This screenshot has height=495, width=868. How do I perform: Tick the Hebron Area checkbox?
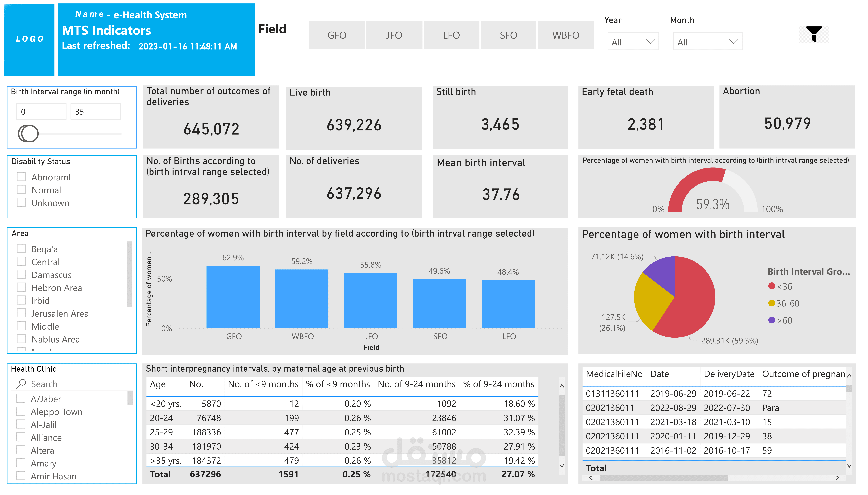21,287
